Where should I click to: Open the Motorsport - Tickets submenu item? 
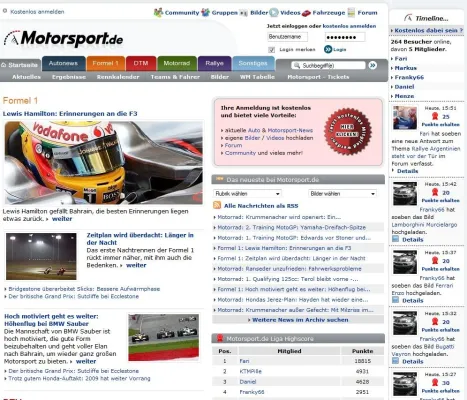(x=318, y=77)
